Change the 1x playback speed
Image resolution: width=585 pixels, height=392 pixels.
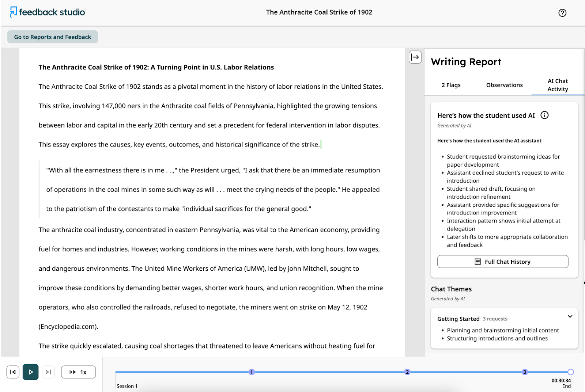click(x=78, y=372)
